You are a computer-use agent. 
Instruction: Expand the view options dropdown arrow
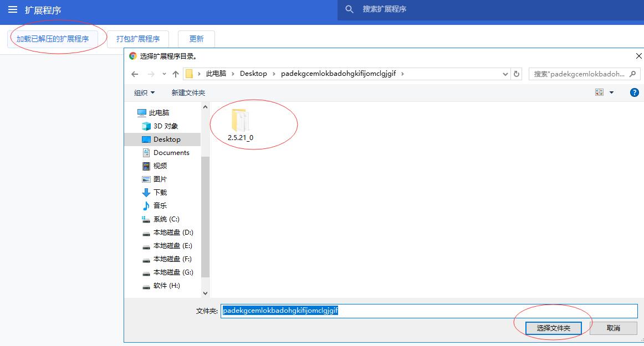612,92
